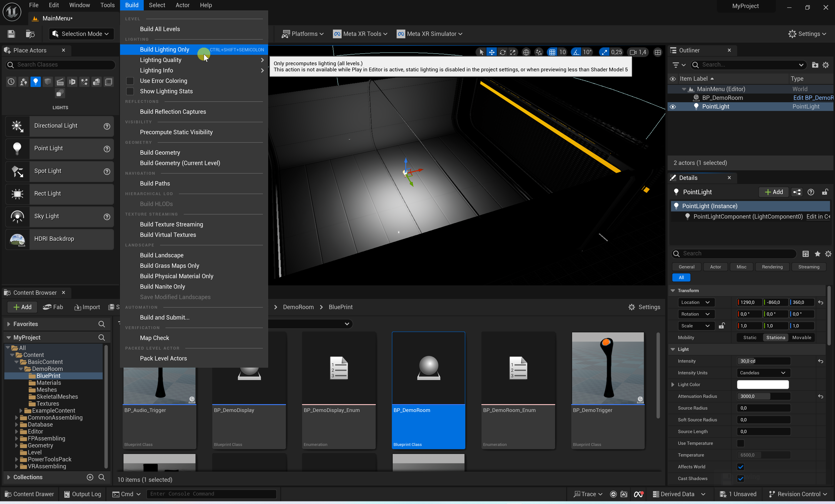Screen dimensions: 835x504
Task: Expand the Light Color property
Action: (673, 384)
